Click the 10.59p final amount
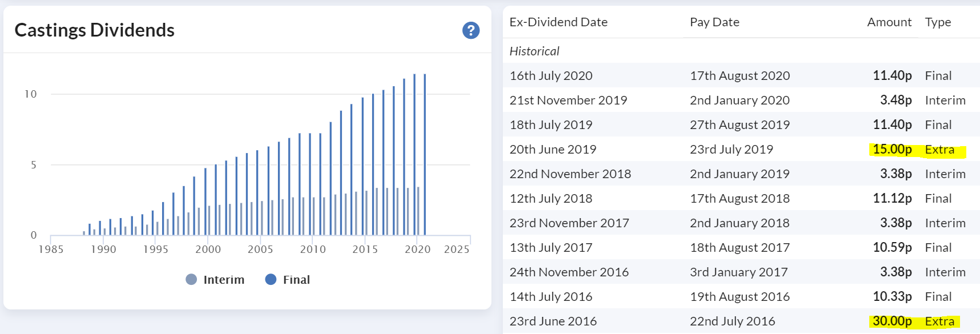The image size is (980, 334). (x=892, y=248)
